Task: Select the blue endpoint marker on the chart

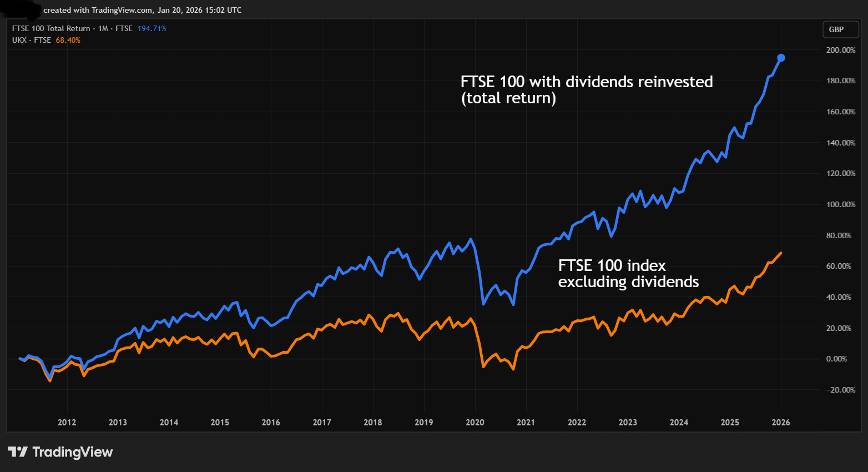Action: [781, 57]
